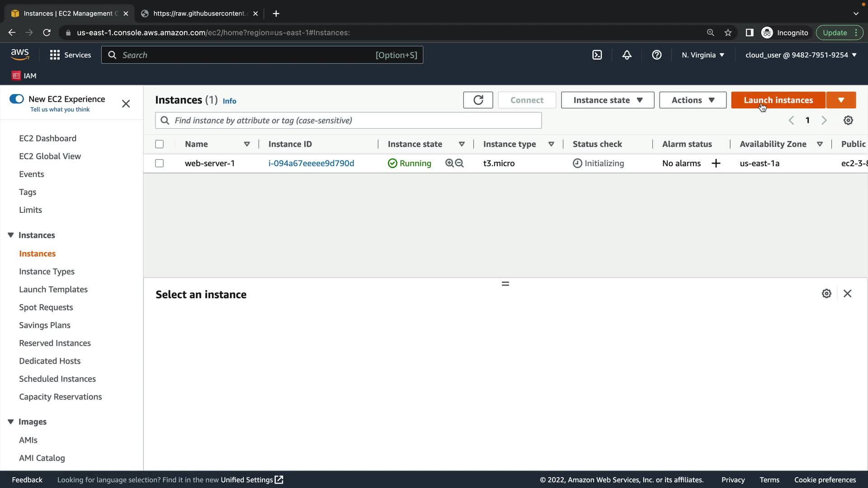The height and width of the screenshot is (488, 868).
Task: Click zoom-in icon next to Running
Action: (449, 163)
